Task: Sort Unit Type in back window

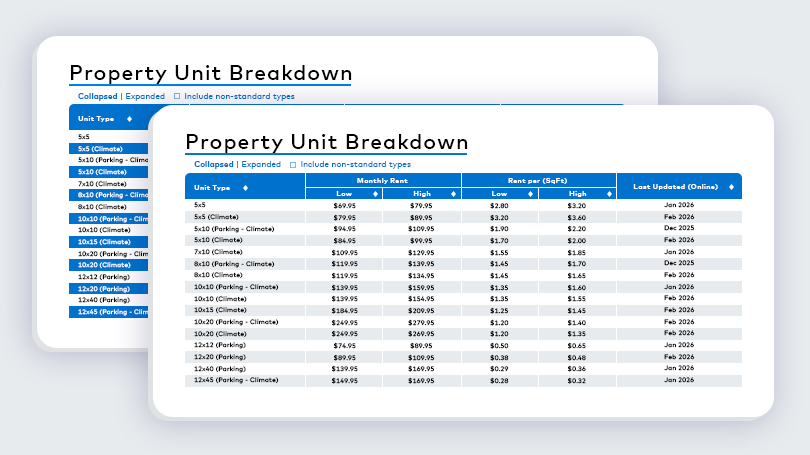Action: pos(129,119)
